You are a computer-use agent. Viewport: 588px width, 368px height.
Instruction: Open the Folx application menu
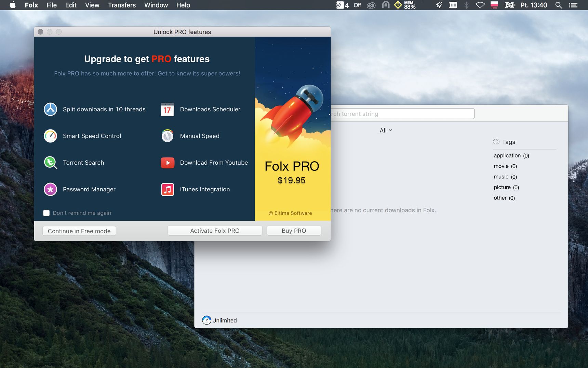31,5
